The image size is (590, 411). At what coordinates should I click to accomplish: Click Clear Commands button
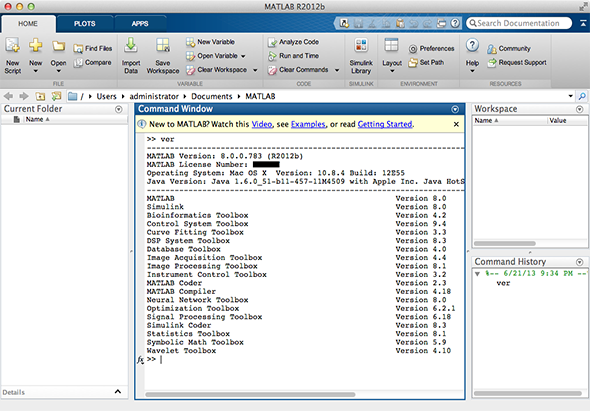(298, 70)
